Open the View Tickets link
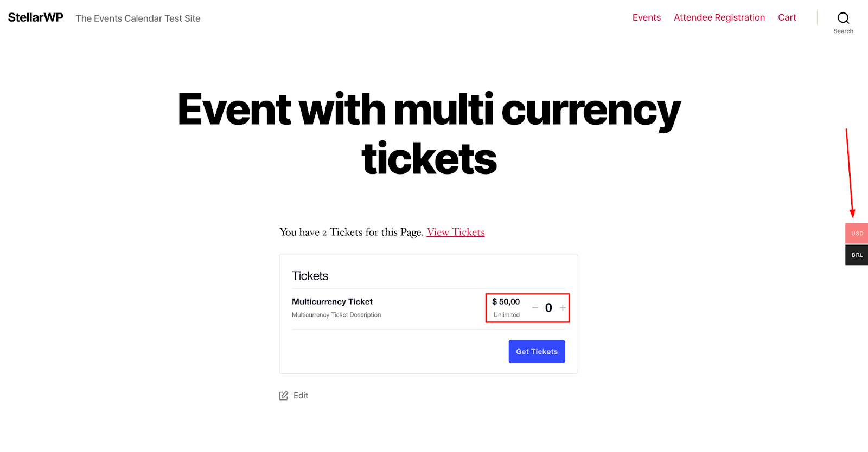Image resolution: width=868 pixels, height=452 pixels. [x=455, y=232]
